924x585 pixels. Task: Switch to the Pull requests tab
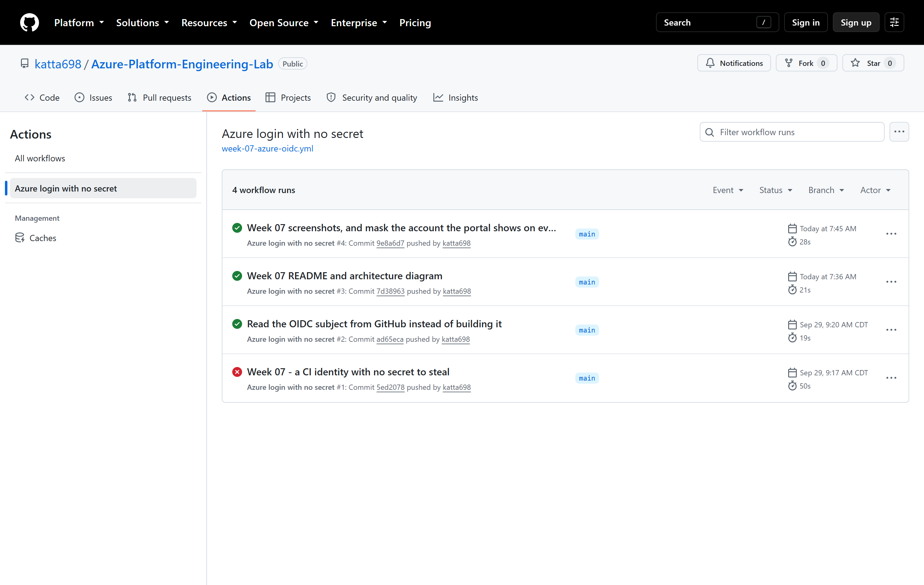point(160,97)
